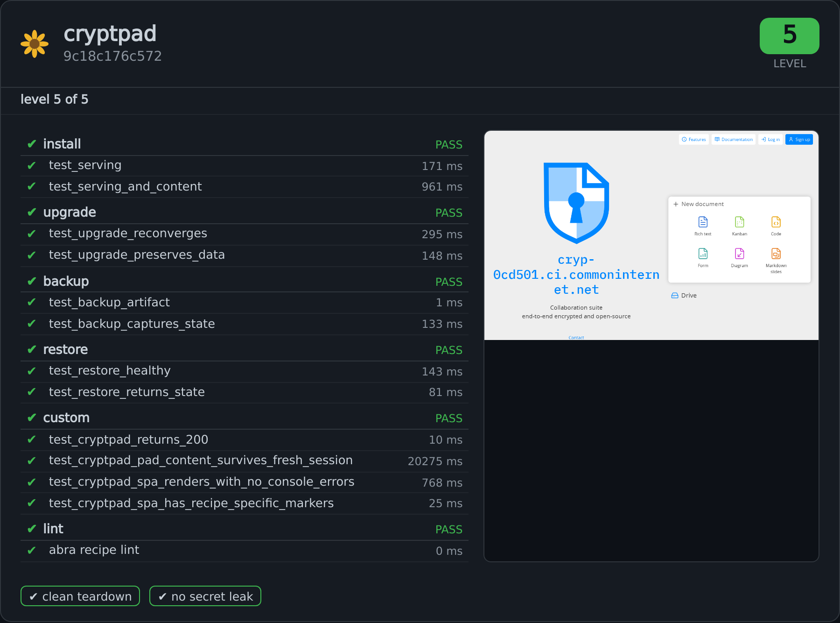Click the cryptpad title heading
This screenshot has height=623, width=840.
coord(110,34)
